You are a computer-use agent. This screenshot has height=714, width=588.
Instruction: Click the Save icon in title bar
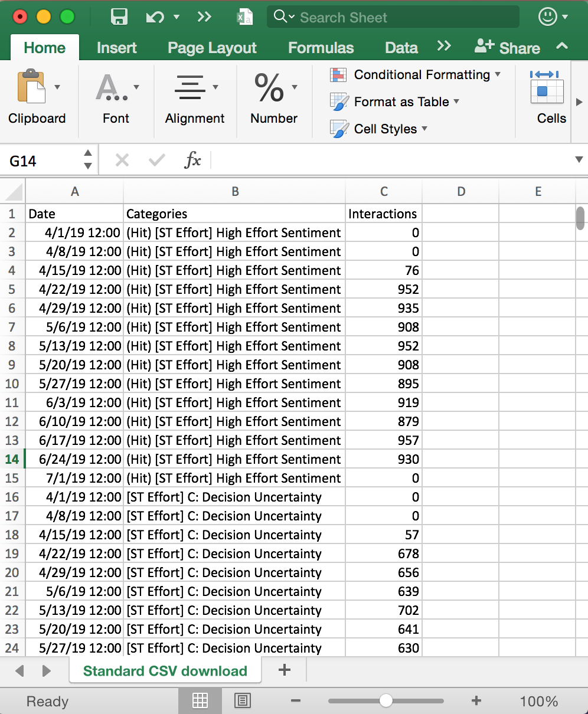point(119,17)
